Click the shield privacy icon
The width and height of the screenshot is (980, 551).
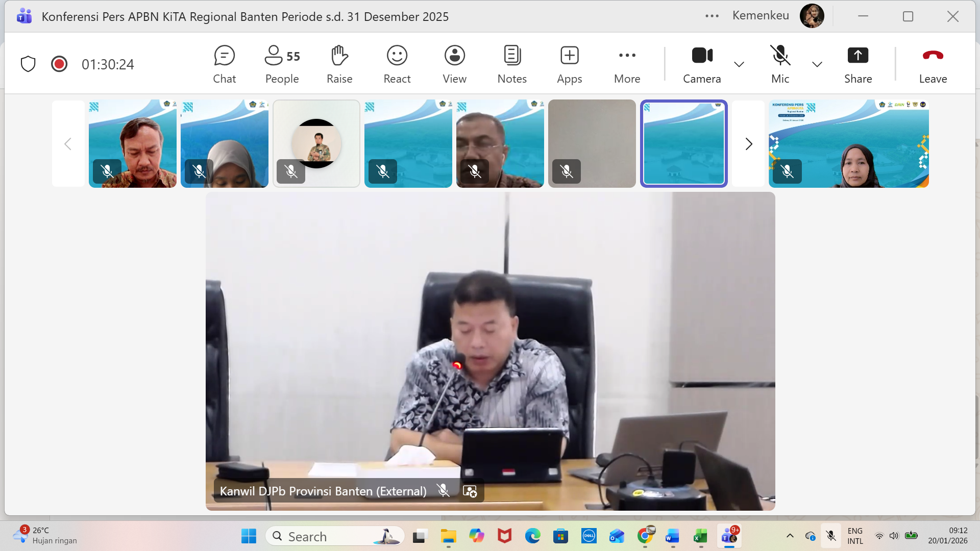click(x=28, y=64)
